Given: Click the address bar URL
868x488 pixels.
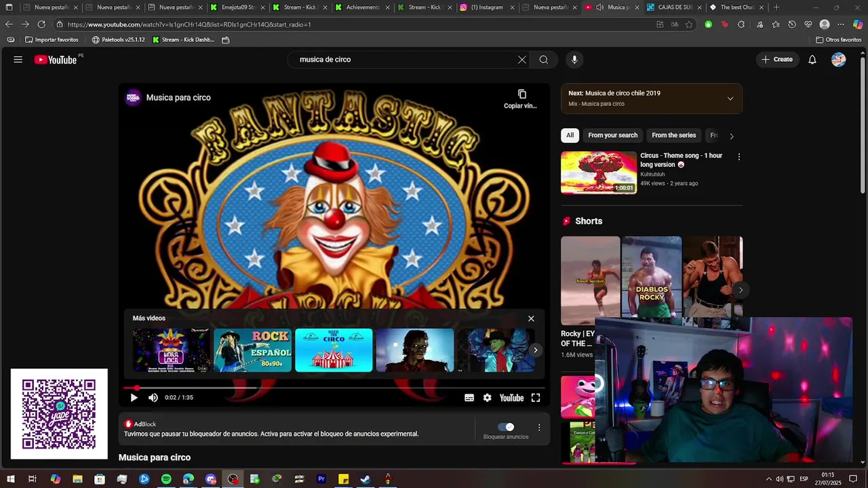Looking at the screenshot, I should 189,24.
